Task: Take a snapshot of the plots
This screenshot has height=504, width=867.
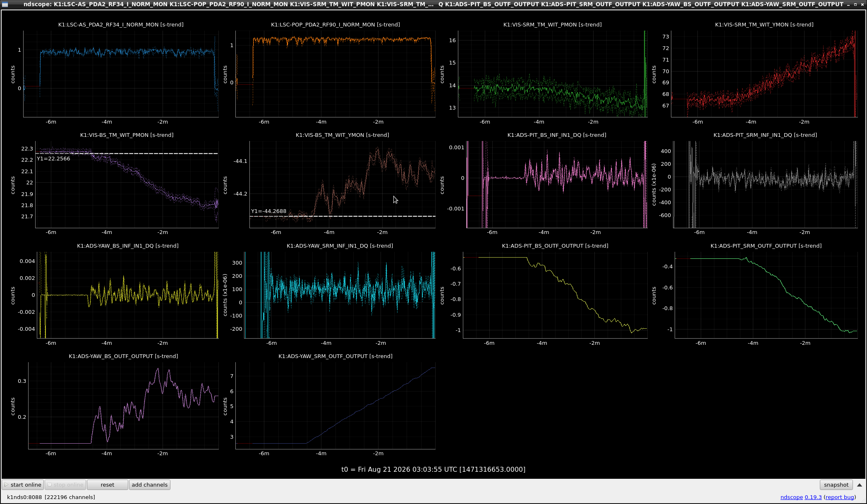Action: (836, 485)
